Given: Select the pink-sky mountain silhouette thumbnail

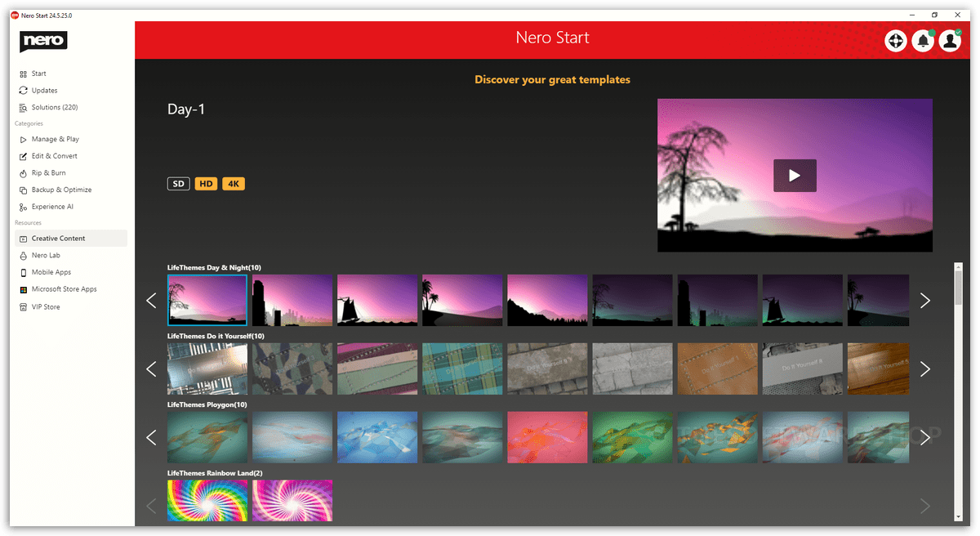Looking at the screenshot, I should click(x=547, y=301).
